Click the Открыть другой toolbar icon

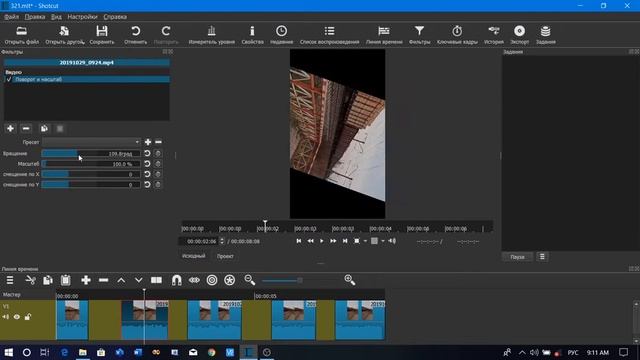click(x=64, y=35)
